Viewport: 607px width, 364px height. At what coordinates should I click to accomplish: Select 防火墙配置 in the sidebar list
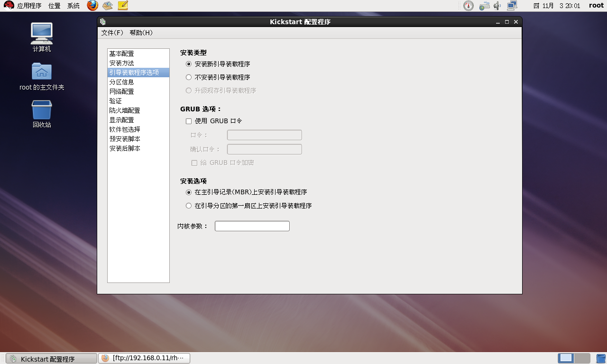point(138,110)
